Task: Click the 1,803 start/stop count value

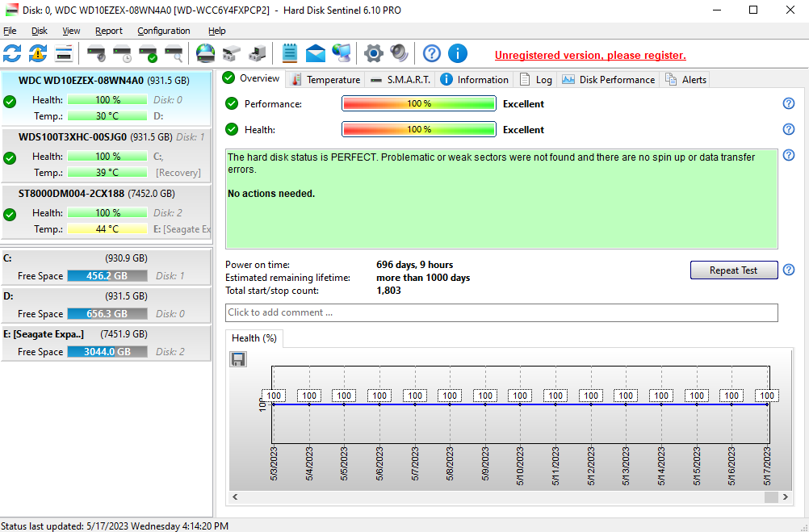Action: [x=388, y=291]
